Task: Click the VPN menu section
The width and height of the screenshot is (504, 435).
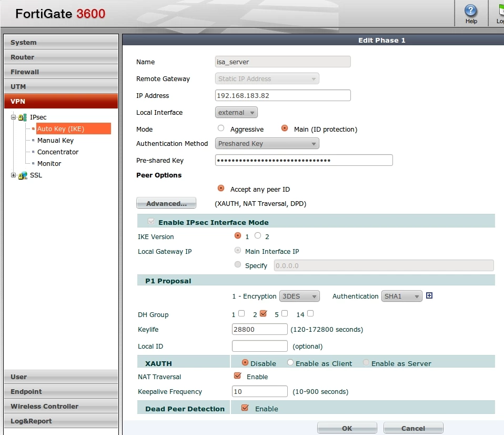Action: pos(61,101)
